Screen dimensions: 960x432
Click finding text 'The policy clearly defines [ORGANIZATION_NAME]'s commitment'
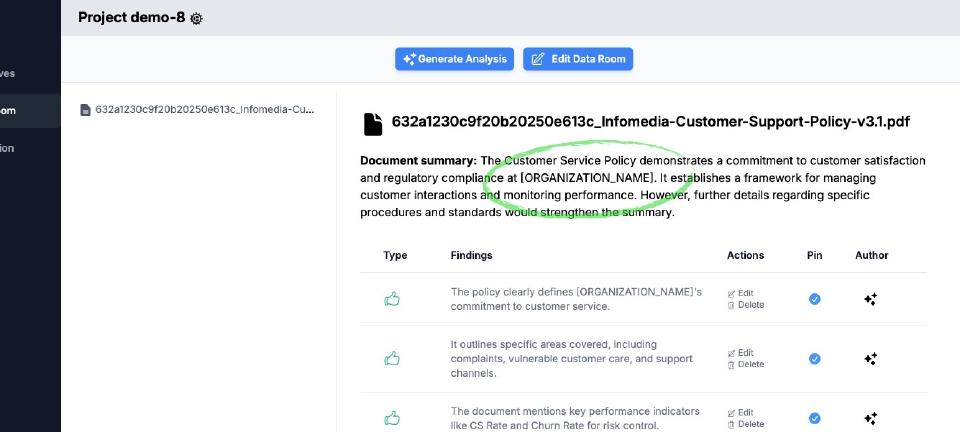click(576, 299)
